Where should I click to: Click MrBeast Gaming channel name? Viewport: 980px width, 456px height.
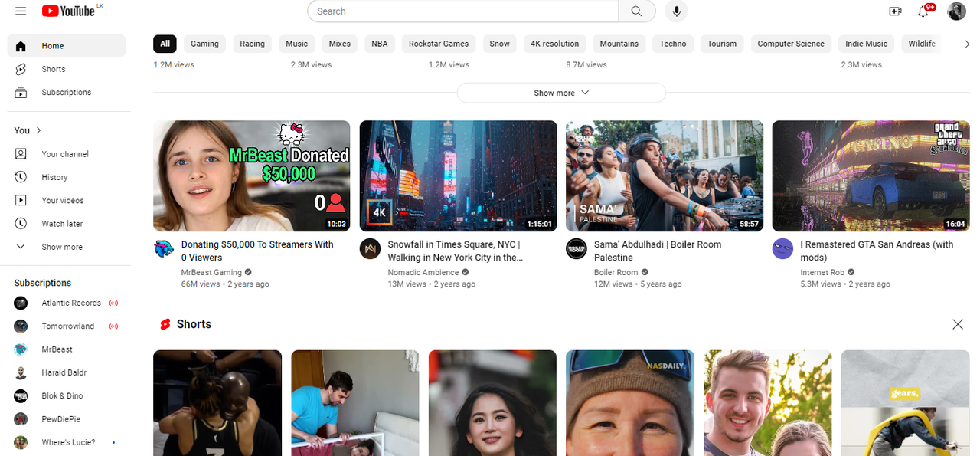211,273
